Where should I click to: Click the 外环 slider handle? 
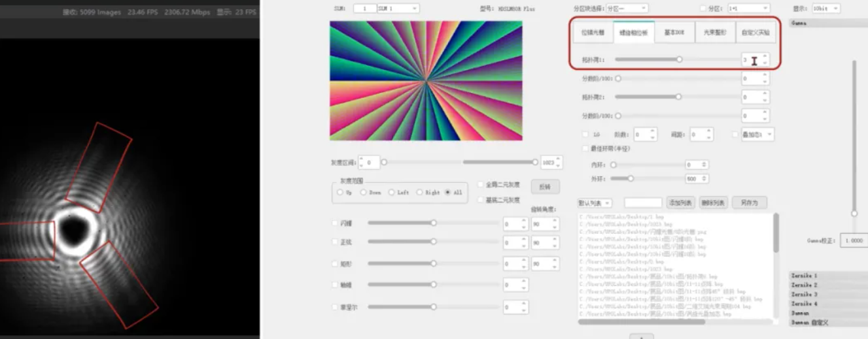tap(631, 178)
